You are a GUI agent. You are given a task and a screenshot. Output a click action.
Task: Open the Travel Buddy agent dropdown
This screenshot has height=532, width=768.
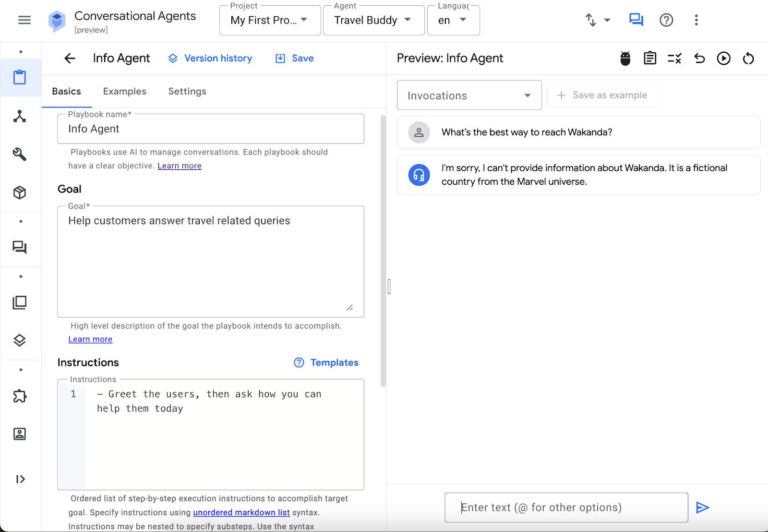point(373,20)
